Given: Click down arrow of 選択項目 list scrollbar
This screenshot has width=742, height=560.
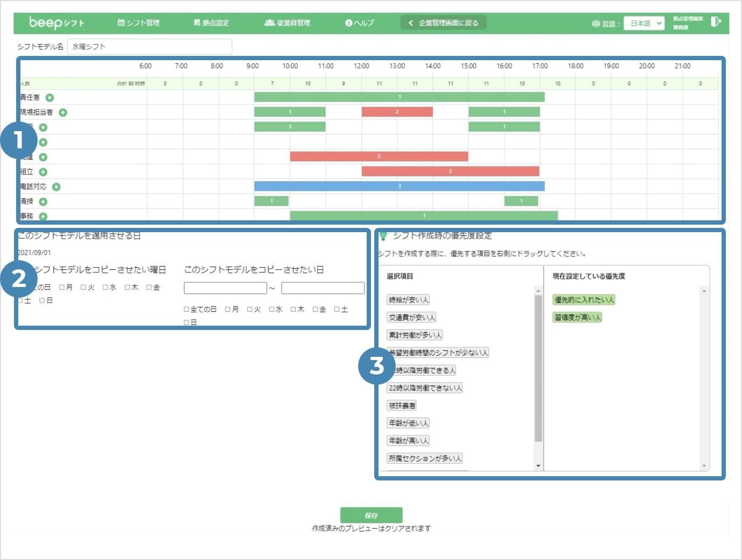Looking at the screenshot, I should pyautogui.click(x=538, y=466).
